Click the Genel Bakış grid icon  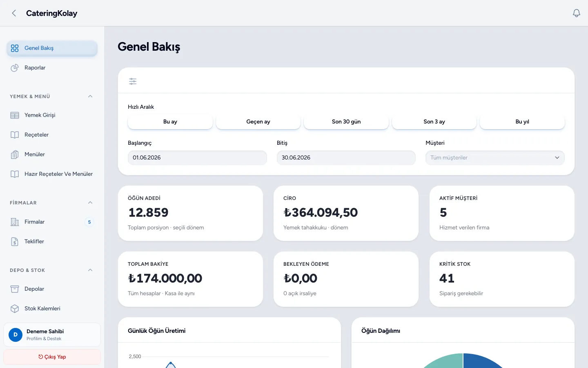coord(15,48)
